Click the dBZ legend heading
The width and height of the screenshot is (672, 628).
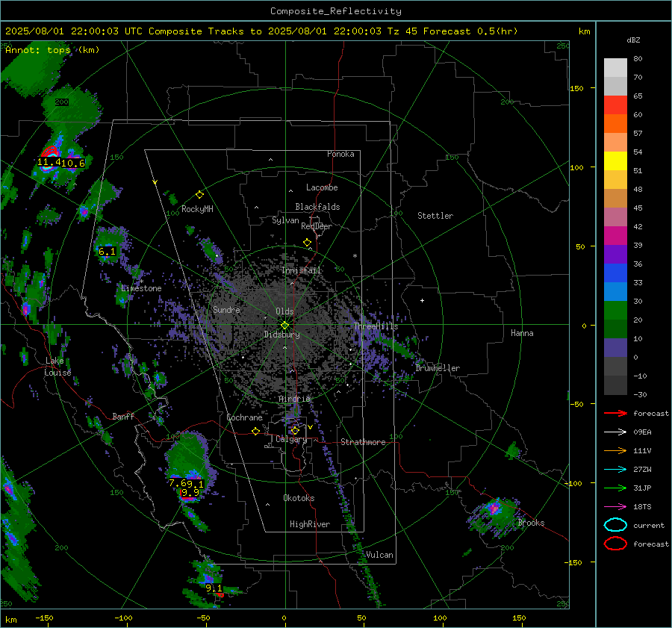[x=633, y=40]
